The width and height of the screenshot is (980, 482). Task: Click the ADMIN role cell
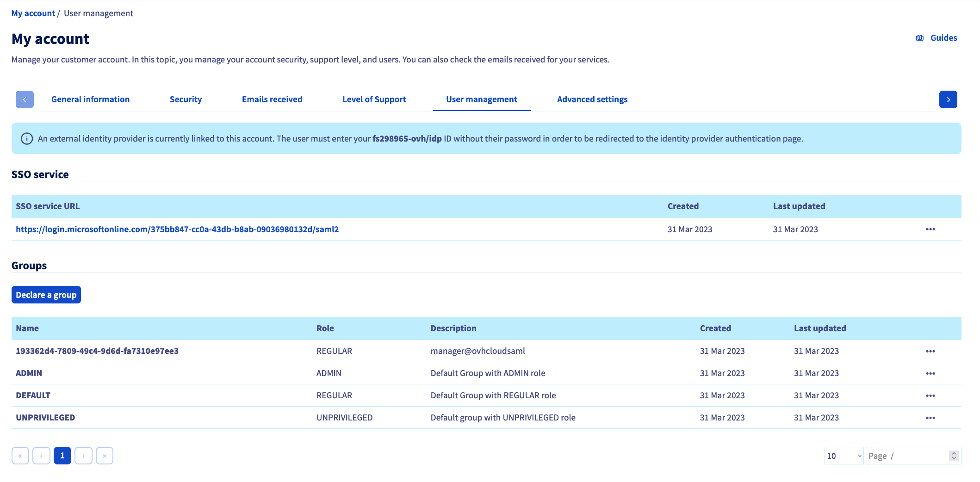[x=329, y=373]
